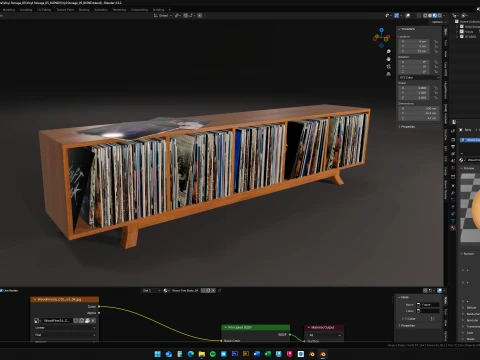This screenshot has height=360, width=480.
Task: Open Microsoft Edge from taskbar
Action: [x=191, y=354]
